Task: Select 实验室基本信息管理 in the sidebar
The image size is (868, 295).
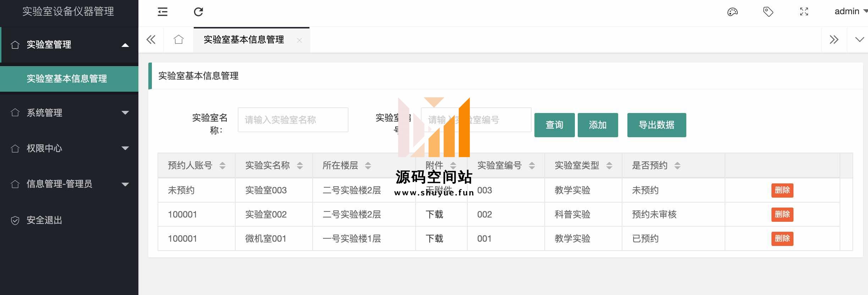Action: [67, 79]
